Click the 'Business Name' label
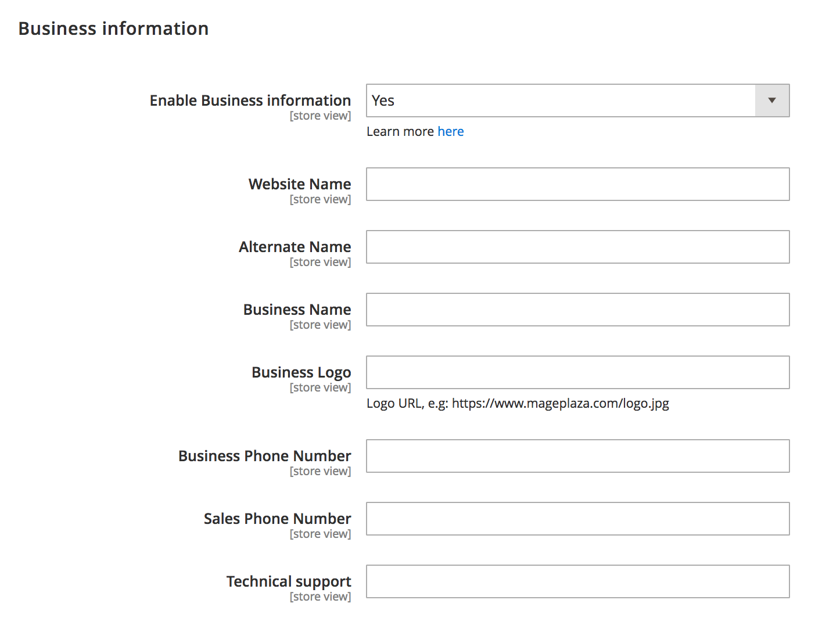Screen dimensions: 840x625 tap(297, 310)
